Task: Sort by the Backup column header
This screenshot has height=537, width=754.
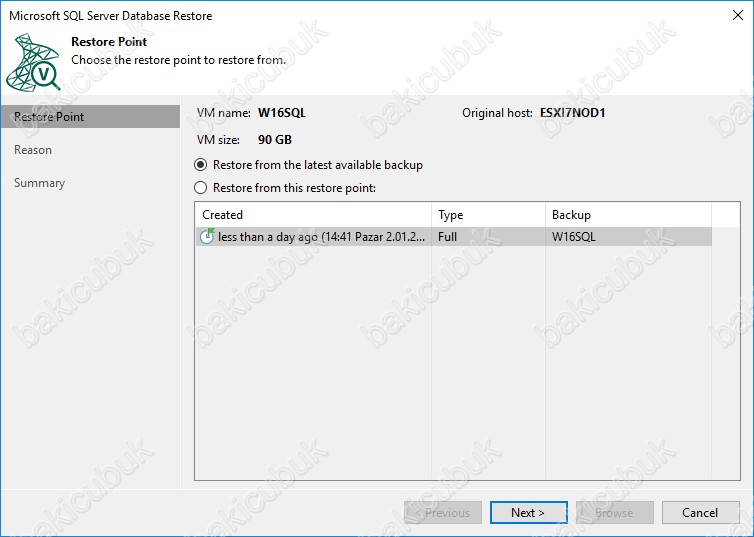Action: tap(628, 215)
